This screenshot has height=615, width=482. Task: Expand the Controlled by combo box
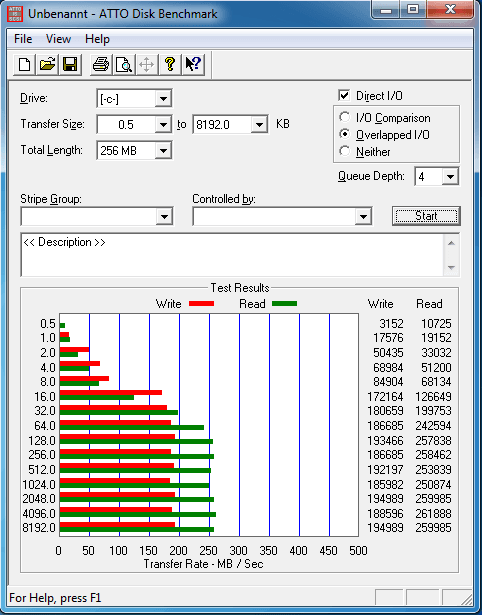[363, 216]
